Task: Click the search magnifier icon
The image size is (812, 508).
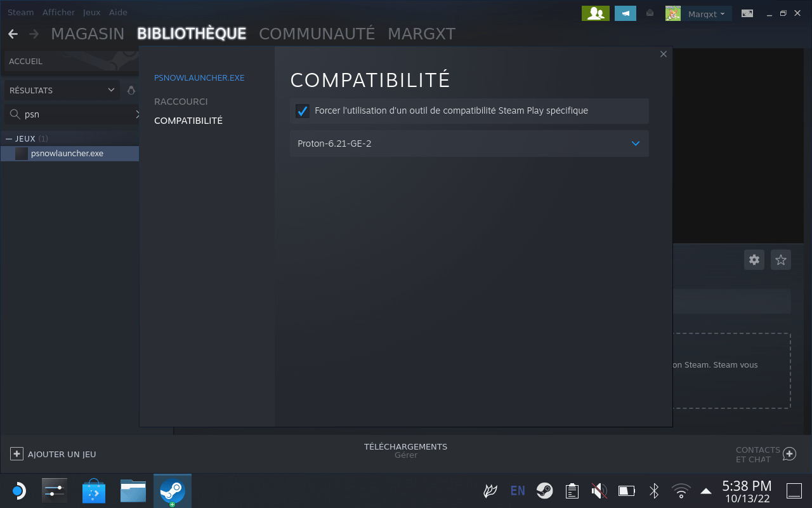Action: tap(14, 114)
